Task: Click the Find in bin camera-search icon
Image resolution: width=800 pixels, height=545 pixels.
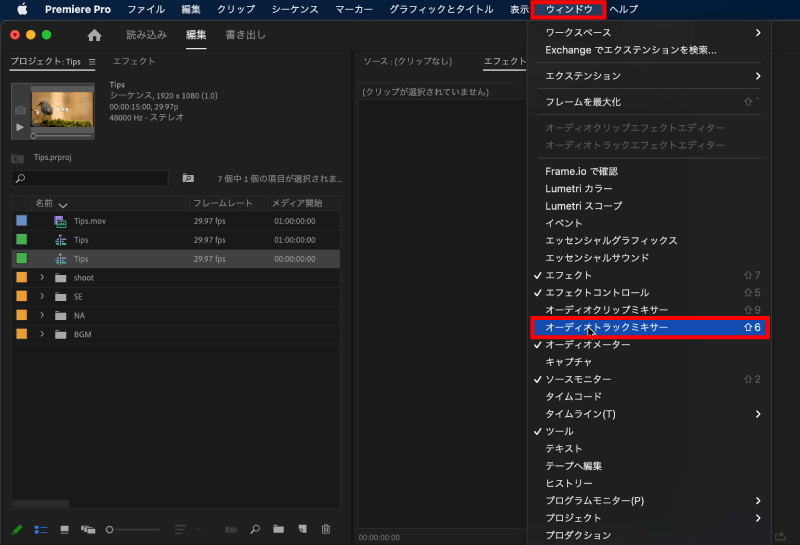Action: click(188, 178)
